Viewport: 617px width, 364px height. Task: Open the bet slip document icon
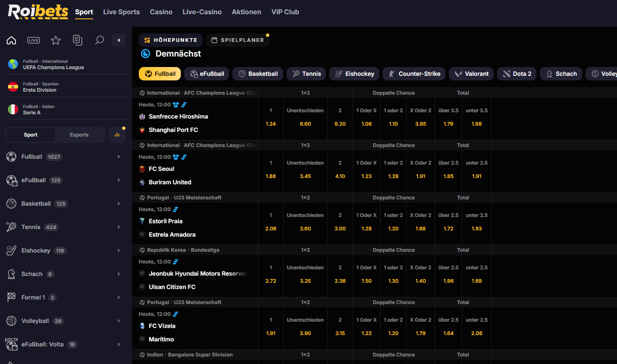point(78,40)
